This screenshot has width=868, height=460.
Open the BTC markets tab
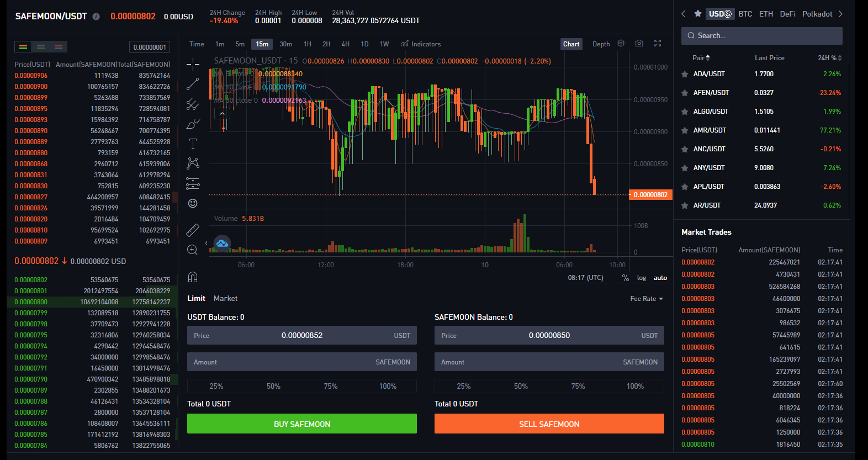[745, 14]
